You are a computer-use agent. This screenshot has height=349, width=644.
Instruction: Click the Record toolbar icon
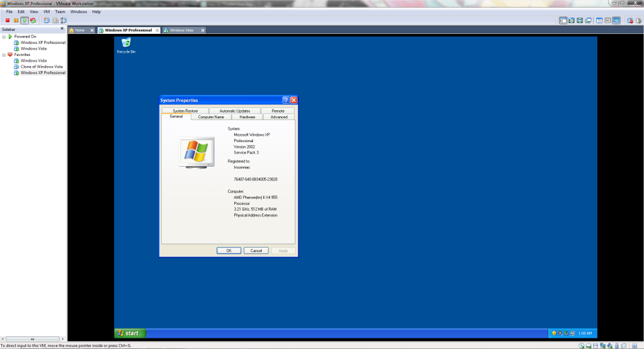coord(630,21)
